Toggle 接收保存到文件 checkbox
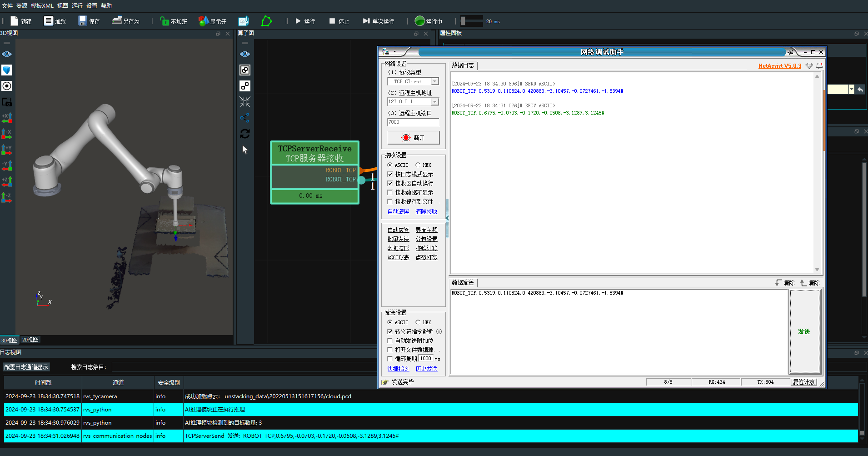This screenshot has width=868, height=456. 390,201
